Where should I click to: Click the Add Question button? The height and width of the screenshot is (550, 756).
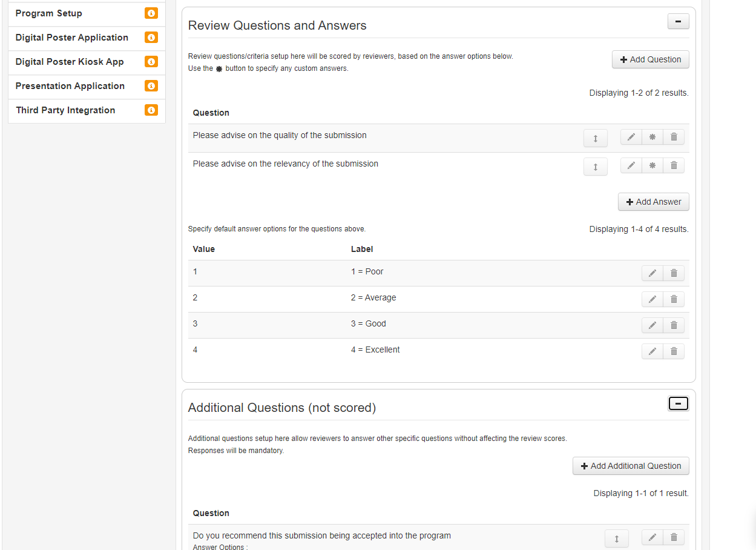(651, 59)
